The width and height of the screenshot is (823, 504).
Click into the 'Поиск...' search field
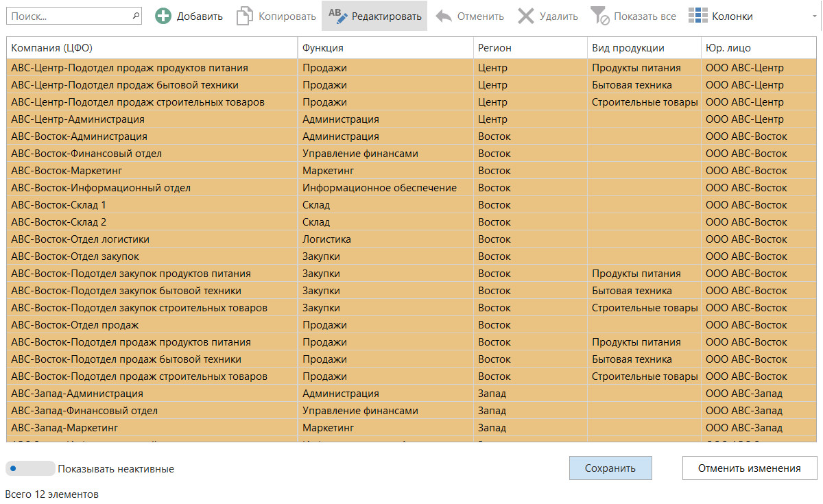[69, 16]
